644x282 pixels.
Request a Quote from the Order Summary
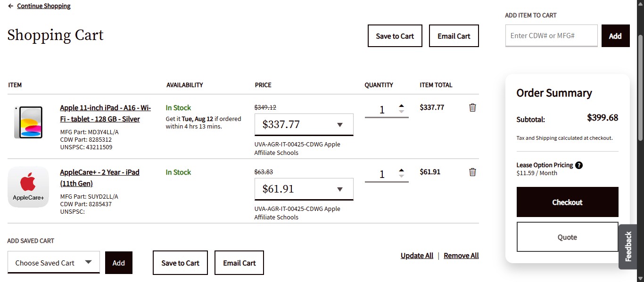point(567,237)
